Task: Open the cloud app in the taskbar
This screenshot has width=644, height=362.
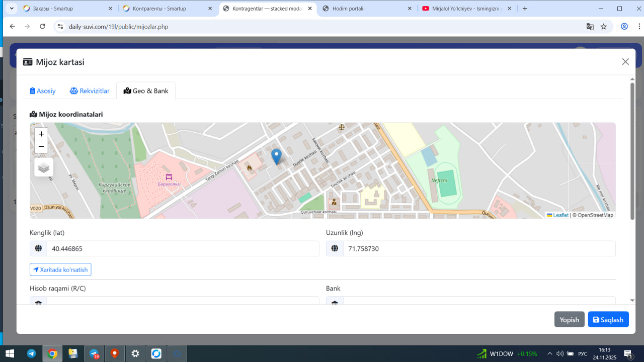Action: coord(177,353)
